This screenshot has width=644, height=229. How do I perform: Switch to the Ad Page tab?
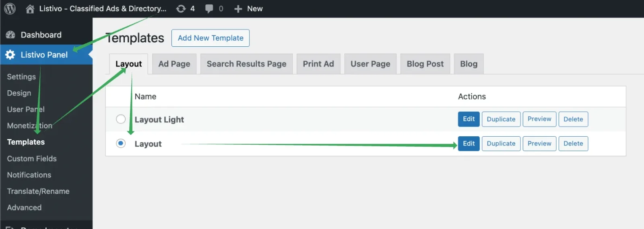point(174,64)
